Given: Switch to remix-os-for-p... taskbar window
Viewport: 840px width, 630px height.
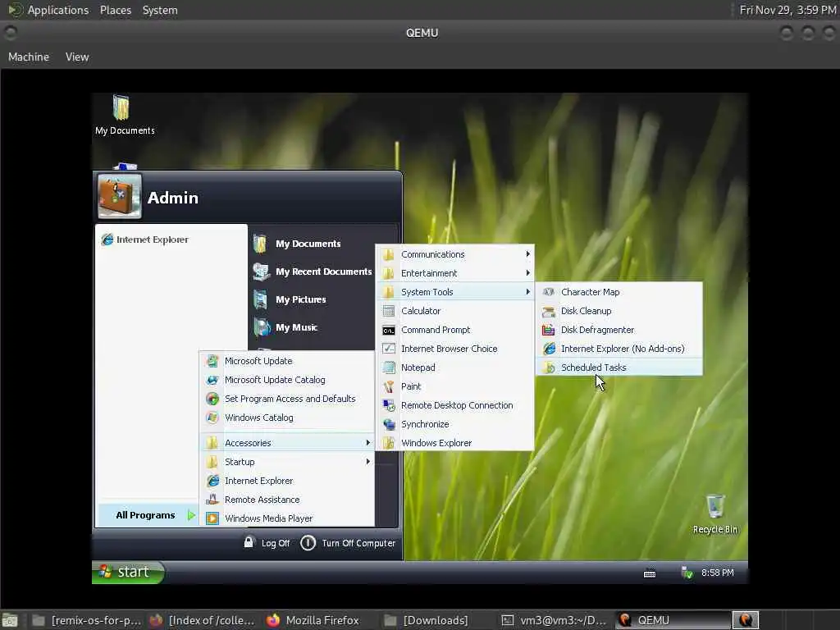Looking at the screenshot, I should point(86,620).
